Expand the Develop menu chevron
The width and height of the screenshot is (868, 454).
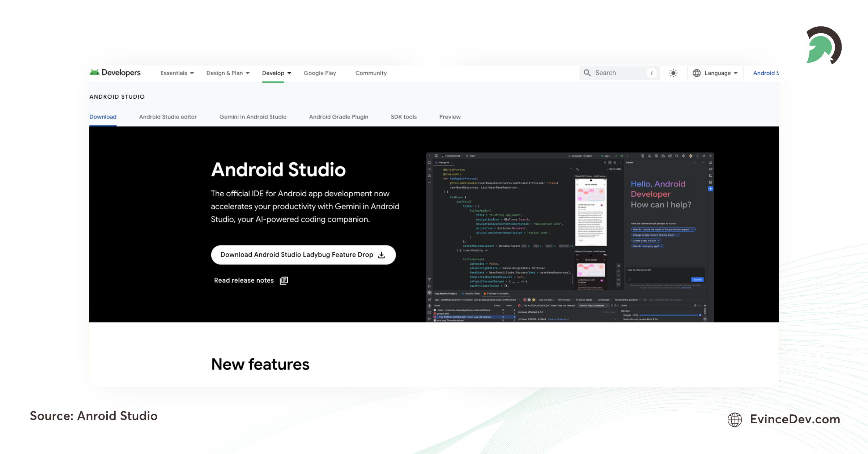coord(289,73)
